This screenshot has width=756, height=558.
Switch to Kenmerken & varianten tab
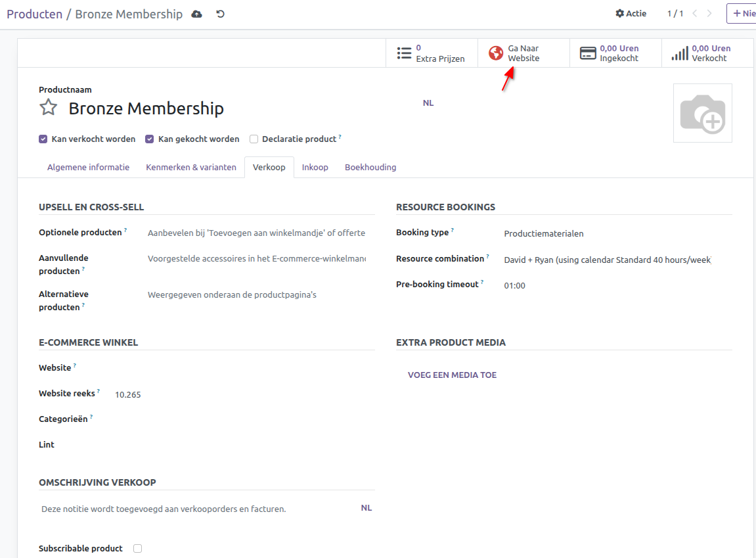[191, 168]
